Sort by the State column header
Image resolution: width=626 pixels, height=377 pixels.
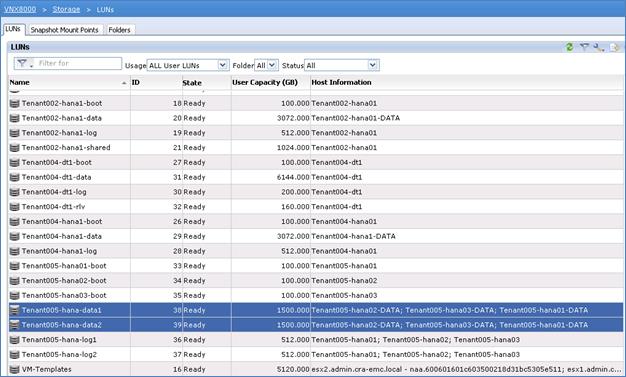(x=206, y=83)
